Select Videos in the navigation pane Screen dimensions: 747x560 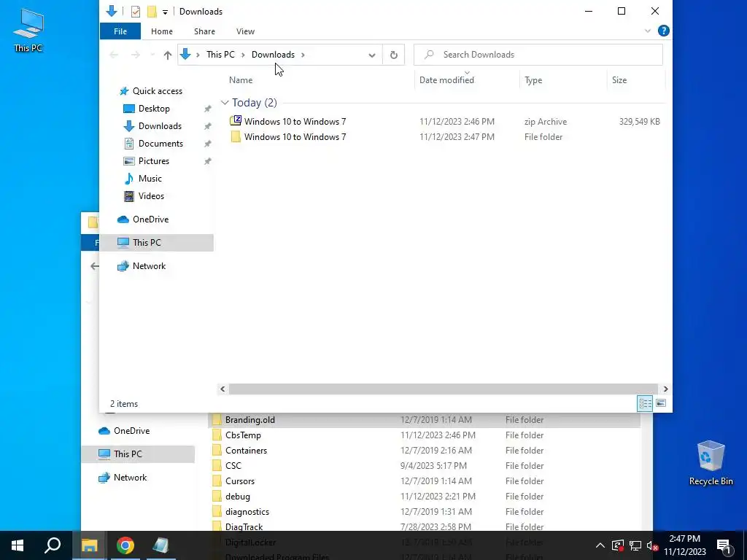tap(151, 196)
